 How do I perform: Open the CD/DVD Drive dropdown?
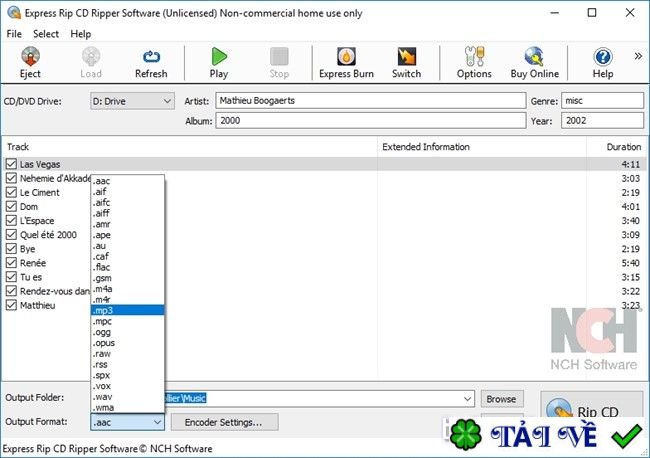click(x=132, y=101)
